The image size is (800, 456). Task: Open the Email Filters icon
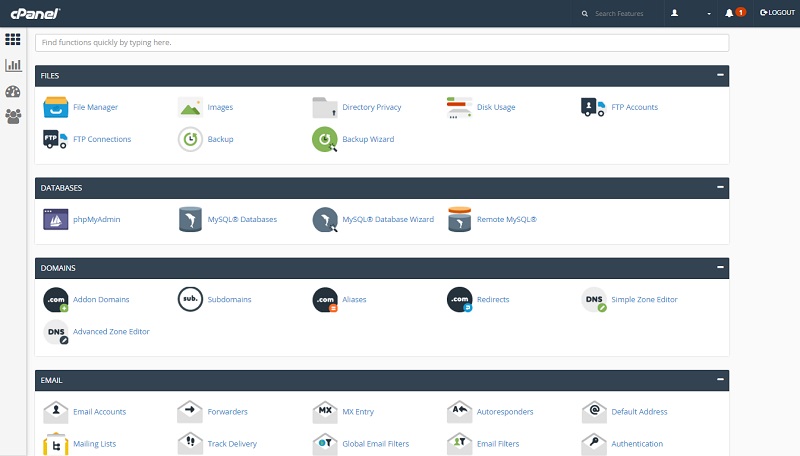459,444
